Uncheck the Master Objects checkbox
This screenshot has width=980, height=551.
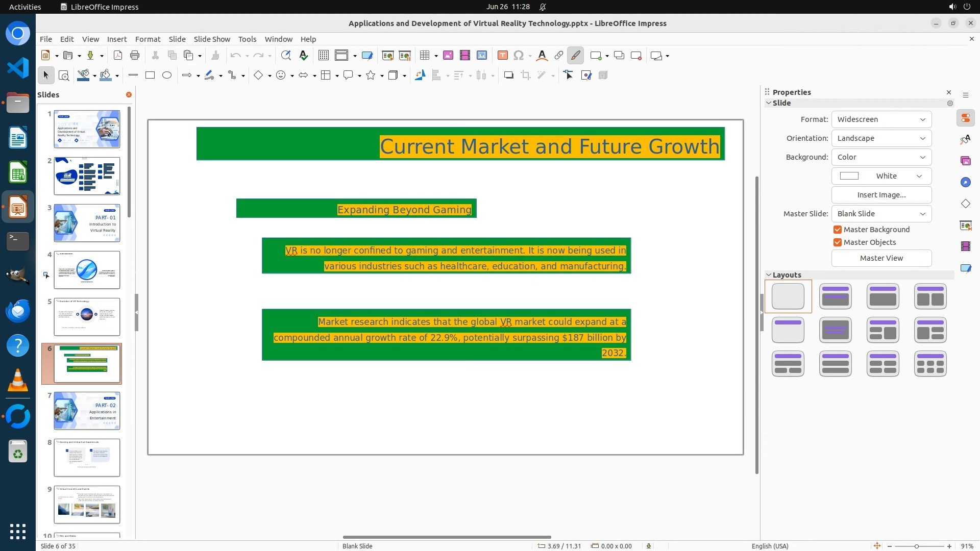coord(838,242)
